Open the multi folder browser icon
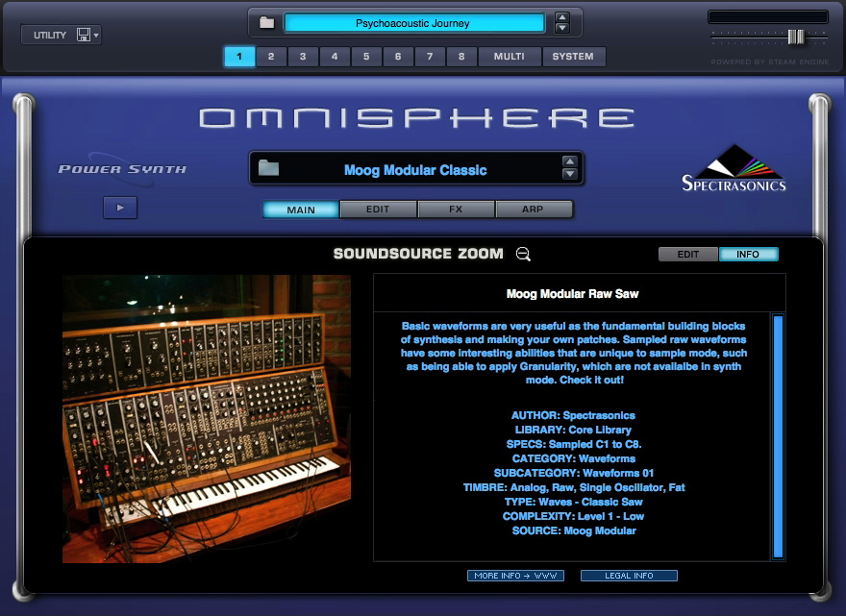The width and height of the screenshot is (846, 616). pyautogui.click(x=266, y=23)
